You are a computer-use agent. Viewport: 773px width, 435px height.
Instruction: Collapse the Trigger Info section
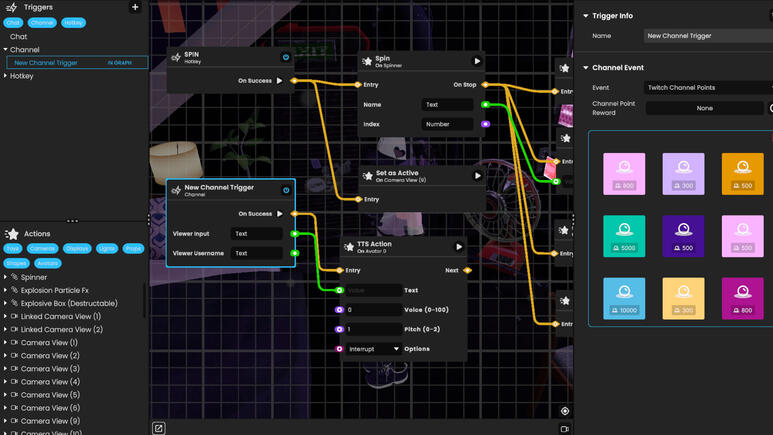pyautogui.click(x=586, y=16)
